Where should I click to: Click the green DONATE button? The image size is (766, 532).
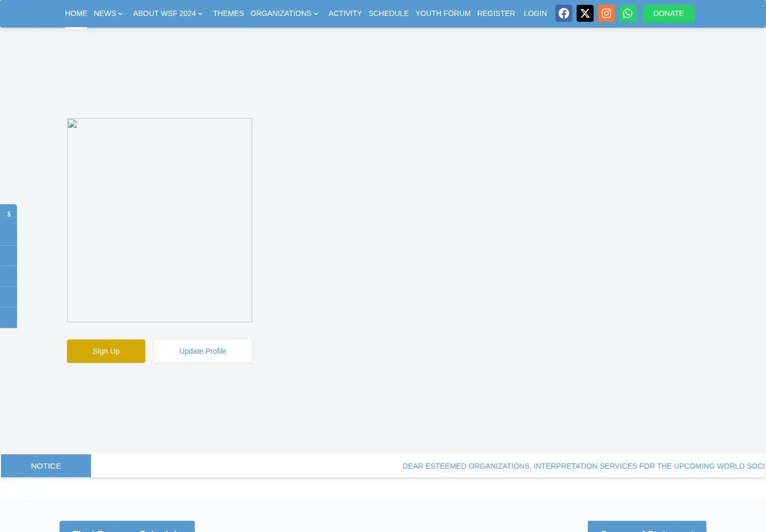coord(669,13)
